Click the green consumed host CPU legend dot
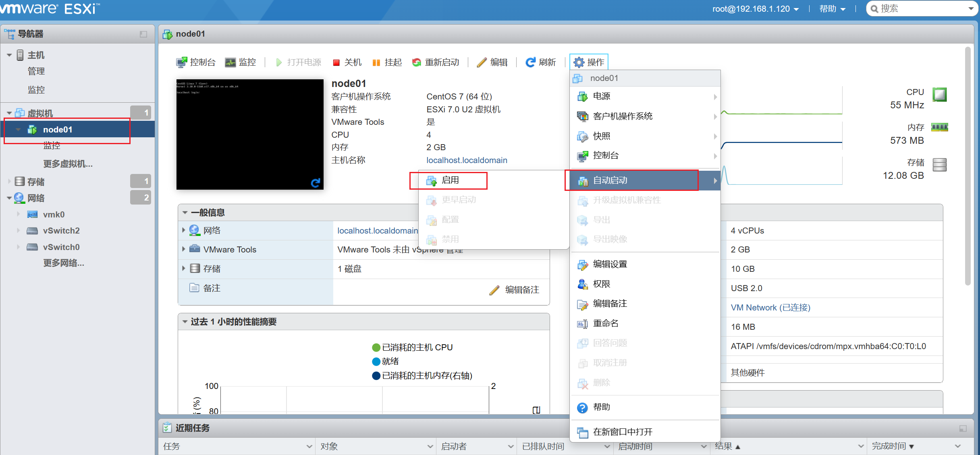The width and height of the screenshot is (980, 455). tap(376, 347)
